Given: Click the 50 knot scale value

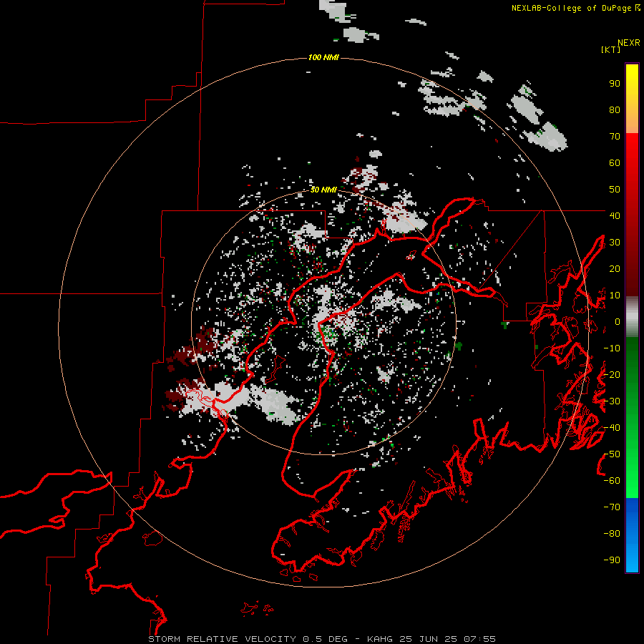Looking at the screenshot, I should (x=615, y=190).
